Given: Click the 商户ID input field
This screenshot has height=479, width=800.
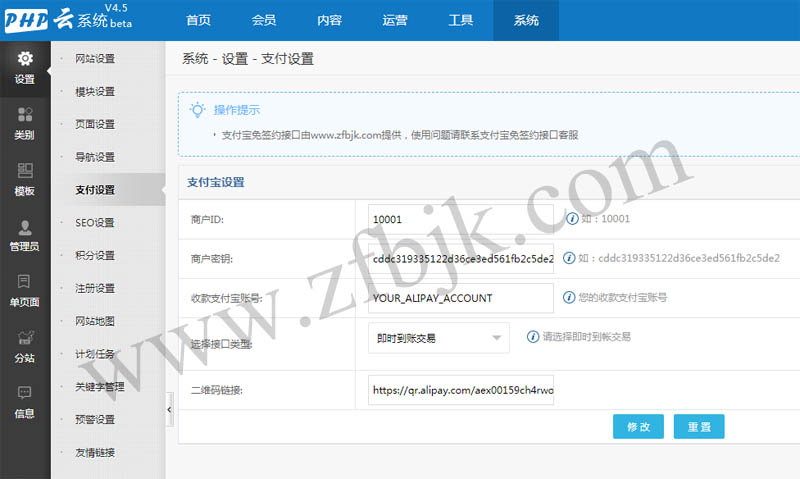Looking at the screenshot, I should point(461,219).
